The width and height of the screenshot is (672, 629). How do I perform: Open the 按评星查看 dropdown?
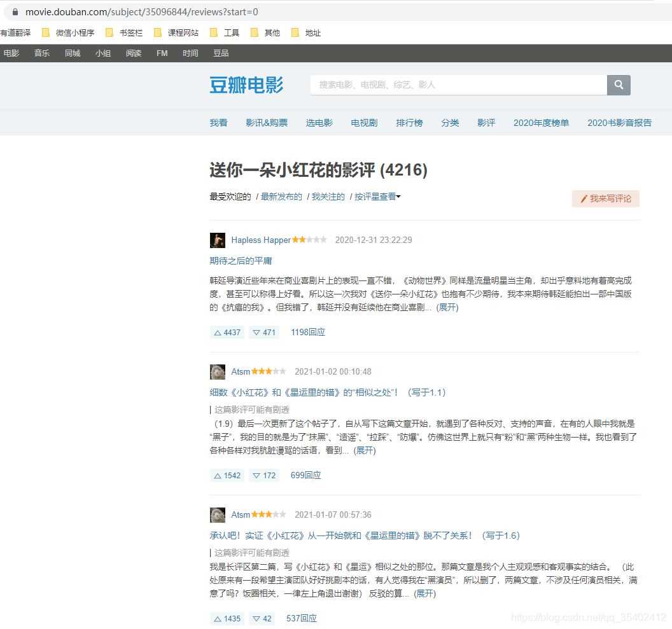377,197
